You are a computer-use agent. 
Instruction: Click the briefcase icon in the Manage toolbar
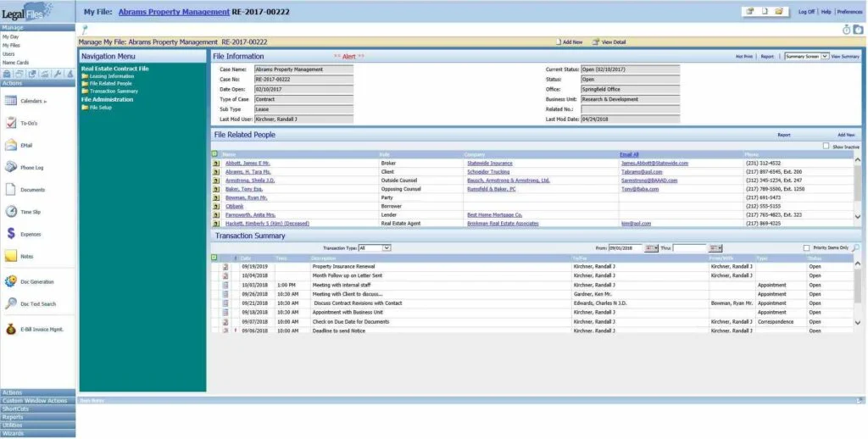[x=7, y=74]
